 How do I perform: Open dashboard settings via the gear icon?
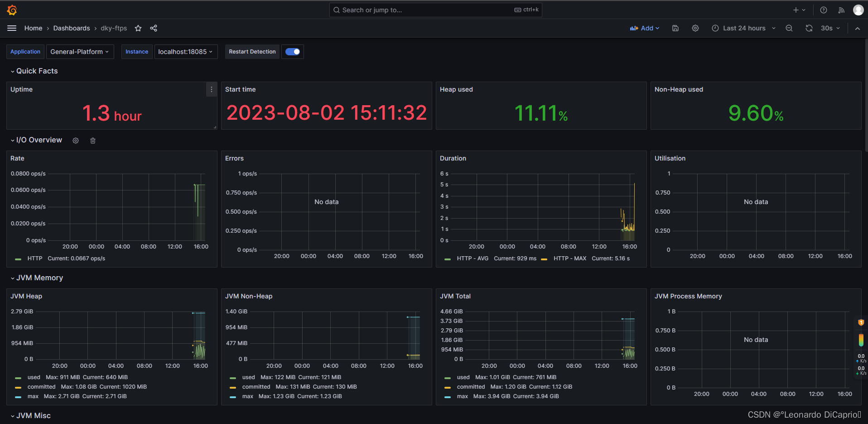695,28
